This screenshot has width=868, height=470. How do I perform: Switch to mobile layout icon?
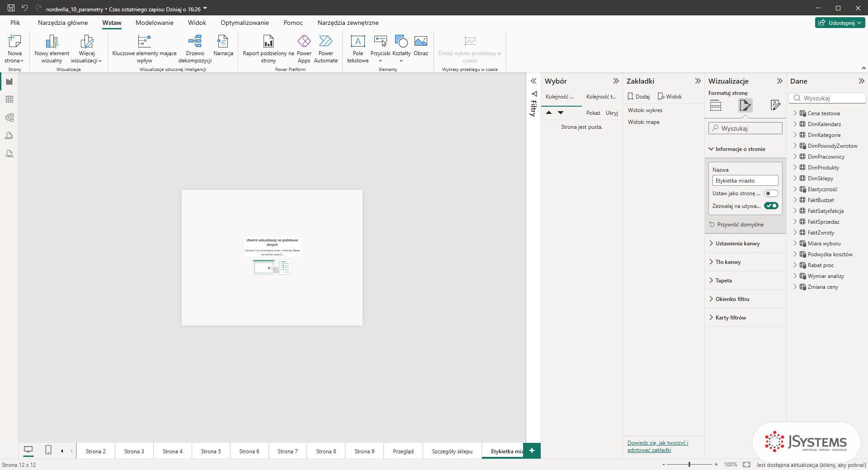click(48, 450)
